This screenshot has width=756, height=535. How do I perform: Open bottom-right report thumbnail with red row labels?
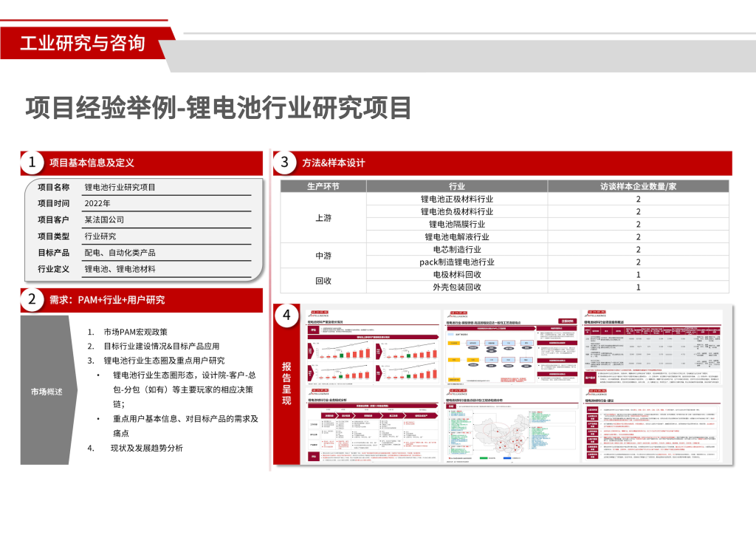(653, 426)
